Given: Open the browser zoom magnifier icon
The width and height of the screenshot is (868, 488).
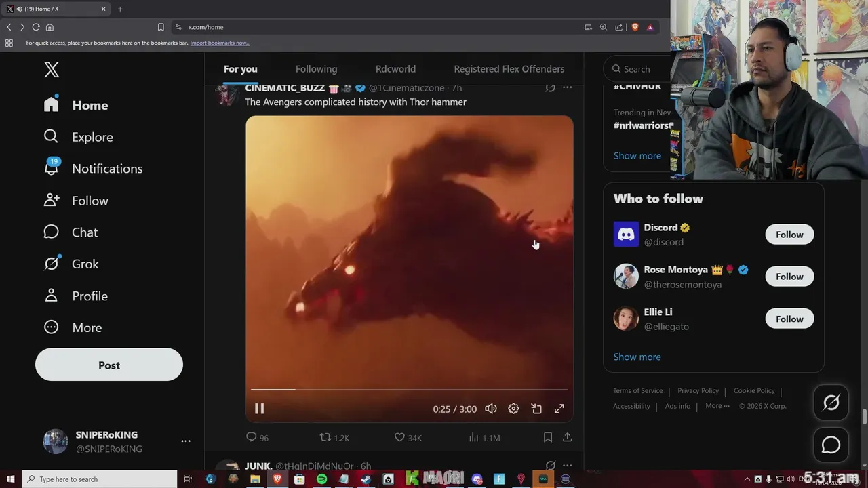Looking at the screenshot, I should coord(604,27).
